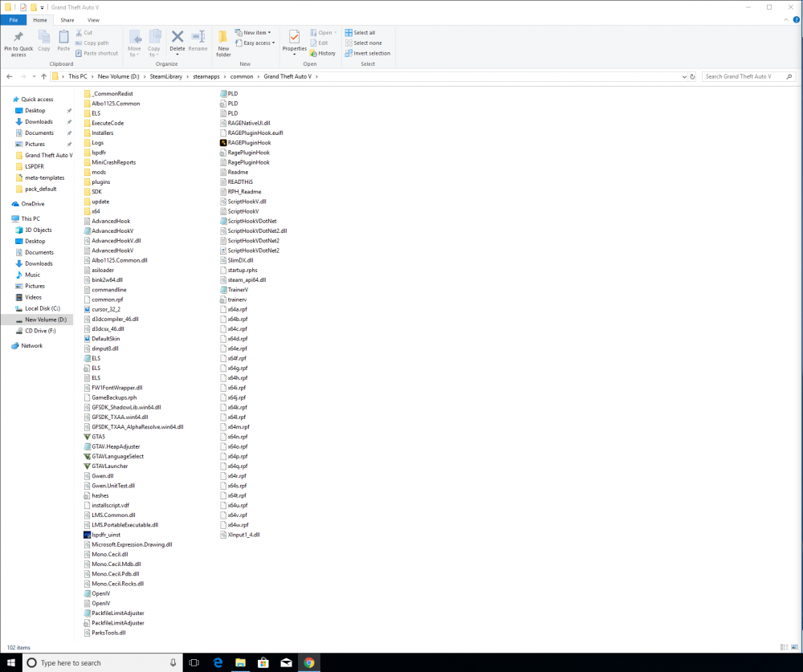Launch Chrome from the taskbar

click(308, 662)
